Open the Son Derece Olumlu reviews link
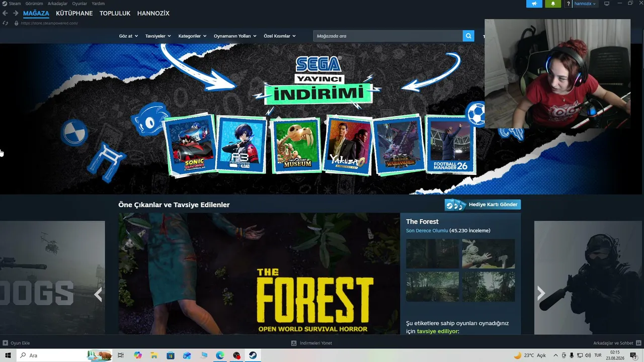The image size is (644, 362). click(427, 230)
